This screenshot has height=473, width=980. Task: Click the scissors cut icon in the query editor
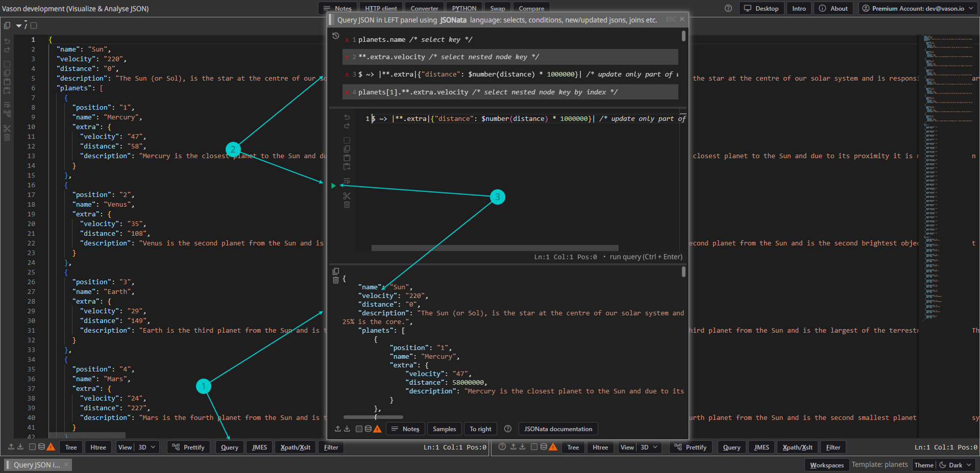tap(347, 196)
